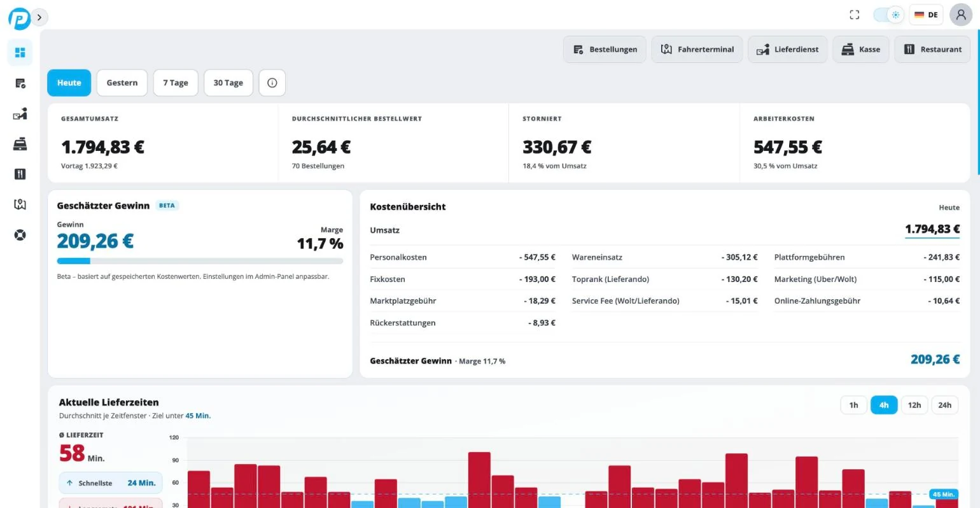Select the 24h delivery time range
The height and width of the screenshot is (508, 980).
click(945, 405)
